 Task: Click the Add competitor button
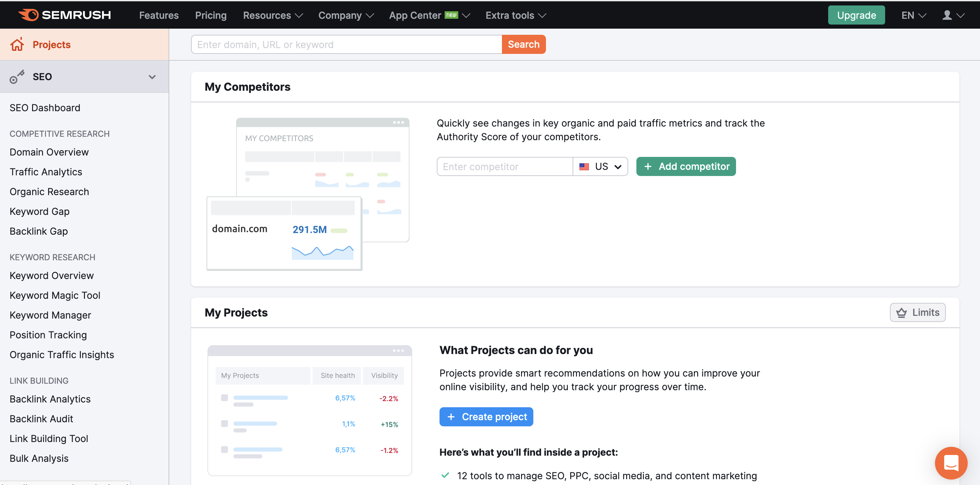[x=686, y=166]
